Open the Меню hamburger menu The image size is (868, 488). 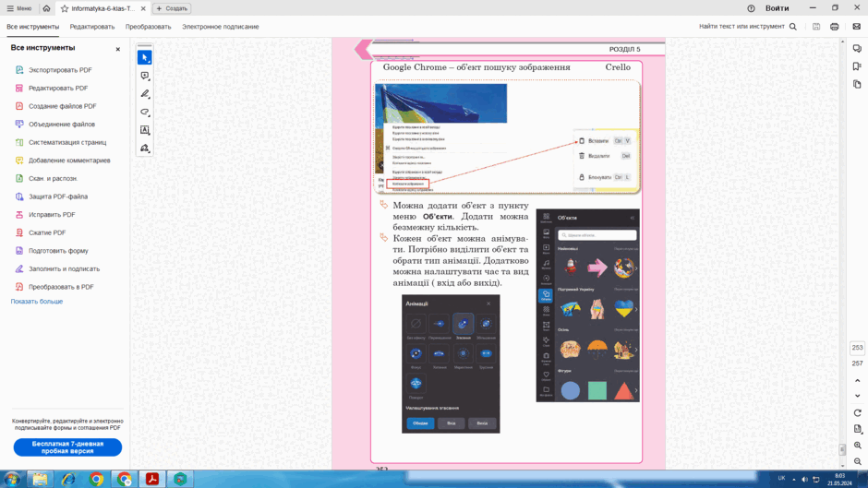pyautogui.click(x=18, y=8)
